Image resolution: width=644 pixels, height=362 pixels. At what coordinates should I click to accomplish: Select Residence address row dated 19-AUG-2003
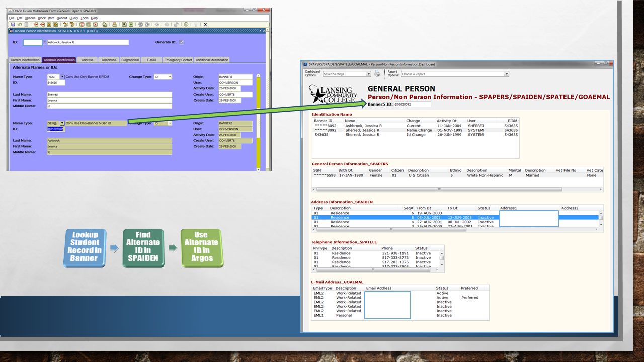click(x=455, y=213)
